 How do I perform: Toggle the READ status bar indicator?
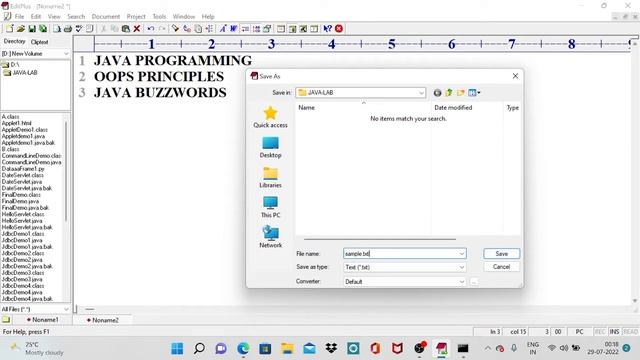click(630, 332)
